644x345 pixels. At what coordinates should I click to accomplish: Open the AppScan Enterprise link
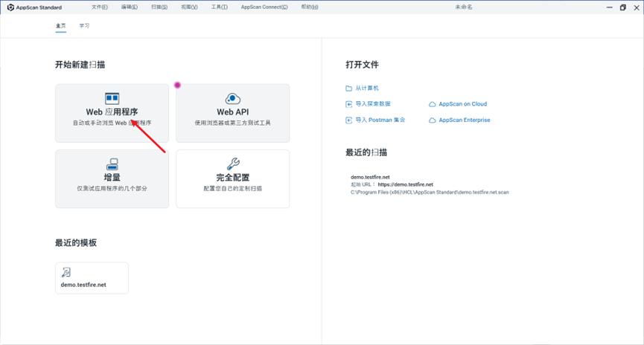[465, 120]
